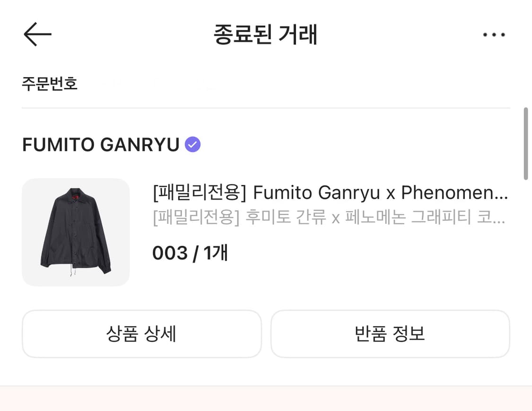The image size is (532, 411).
Task: Open 상품 상세 product details
Action: pos(141,334)
